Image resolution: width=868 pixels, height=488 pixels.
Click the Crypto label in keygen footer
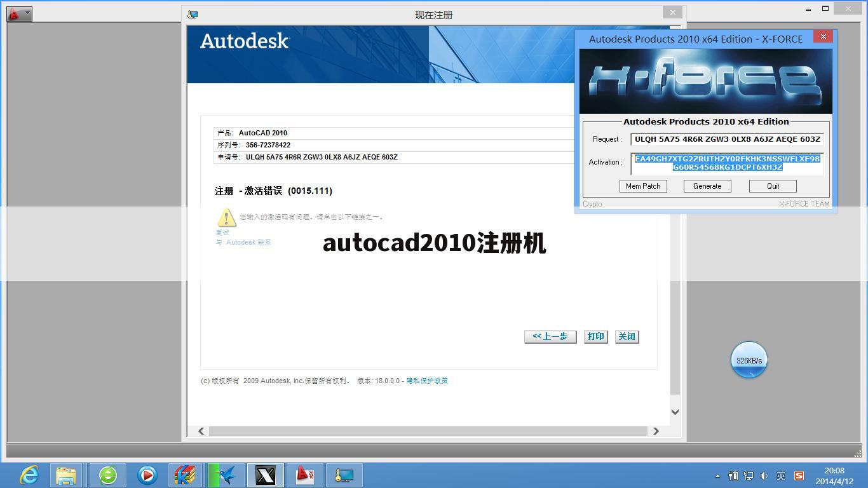[592, 204]
